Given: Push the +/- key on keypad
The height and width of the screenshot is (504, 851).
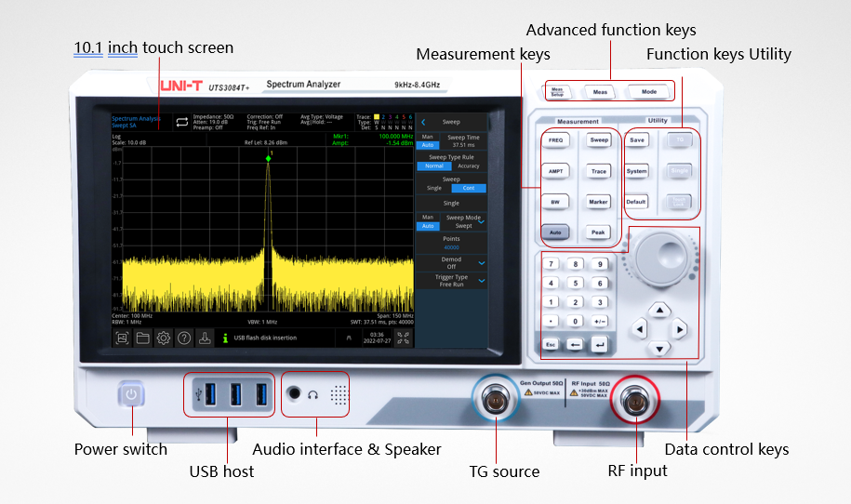Looking at the screenshot, I should click(x=600, y=321).
